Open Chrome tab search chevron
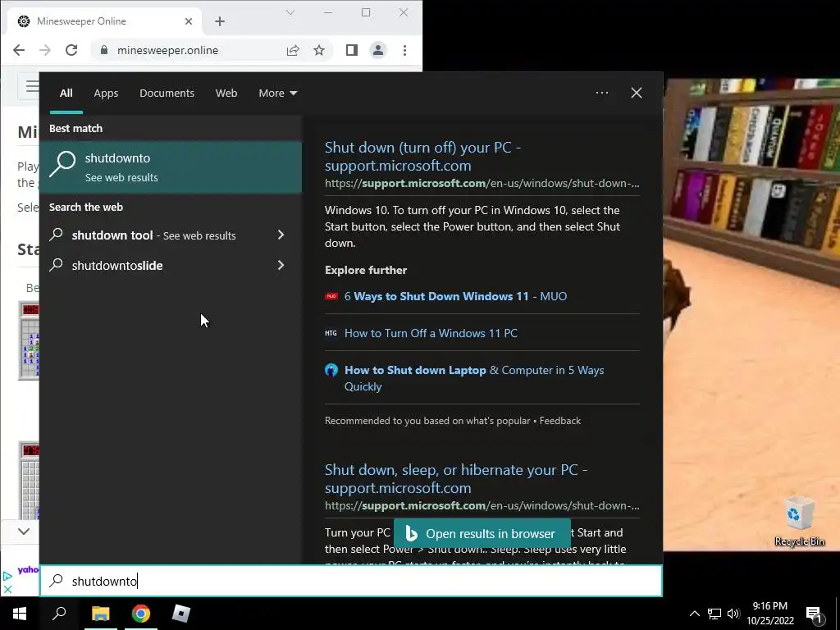The width and height of the screenshot is (840, 630). coord(290,12)
